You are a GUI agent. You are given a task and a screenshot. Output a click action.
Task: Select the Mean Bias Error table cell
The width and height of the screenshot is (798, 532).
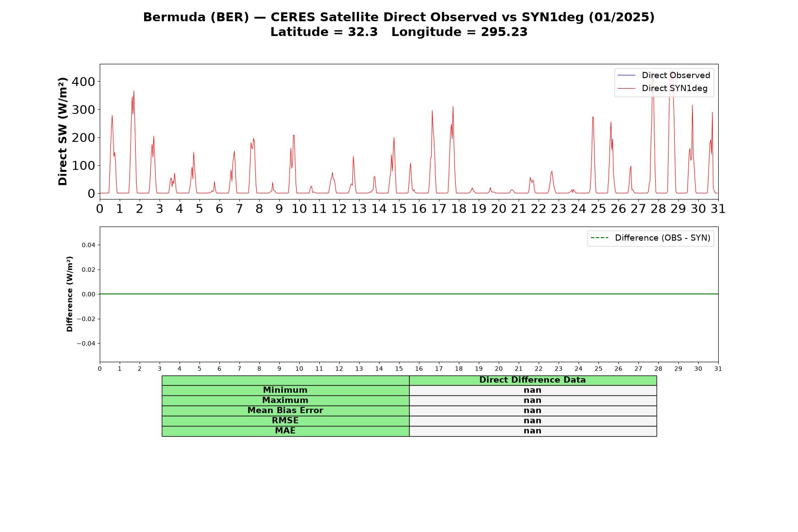tap(285, 411)
